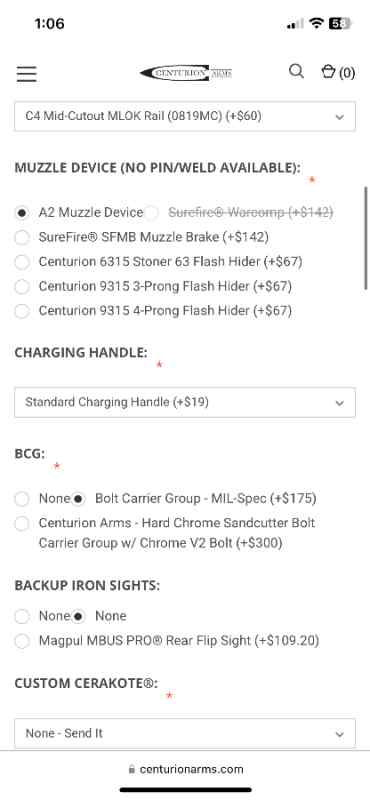Tap the lock icon beside centurionarms.com
370x800 pixels.
(x=132, y=769)
